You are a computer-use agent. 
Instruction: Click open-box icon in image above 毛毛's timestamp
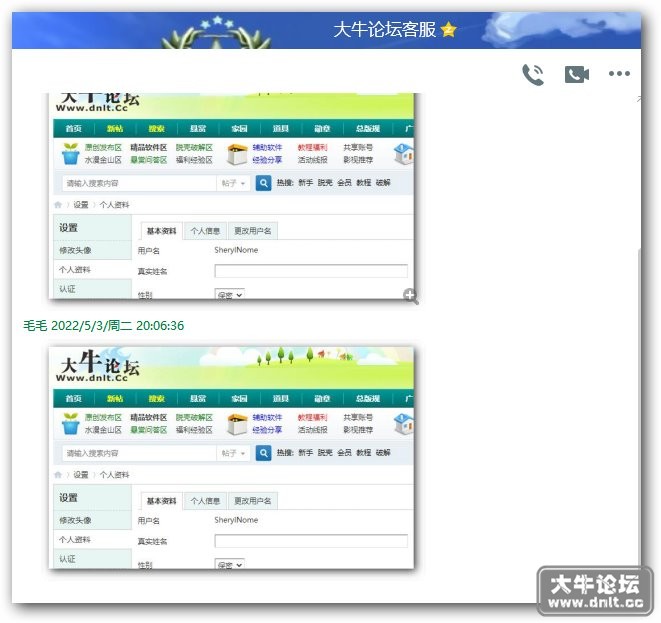tap(237, 154)
